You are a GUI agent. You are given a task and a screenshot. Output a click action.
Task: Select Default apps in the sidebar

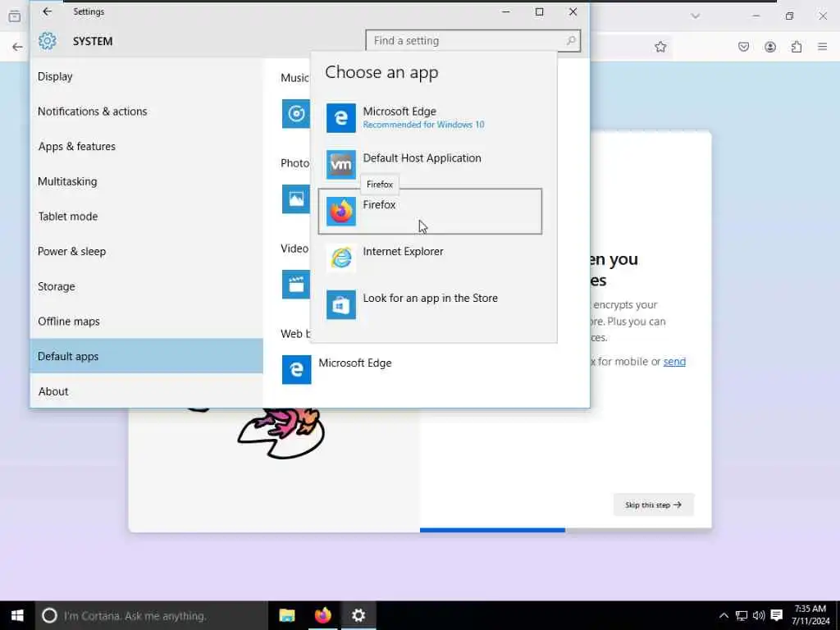[146, 356]
